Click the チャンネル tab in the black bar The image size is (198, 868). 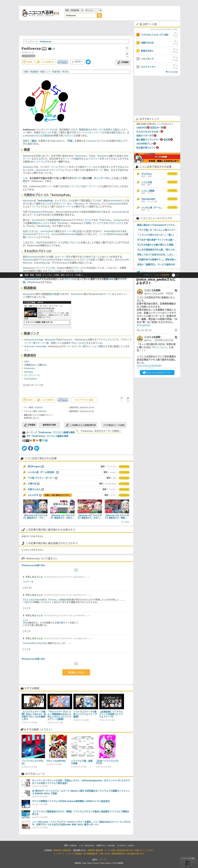tap(47, 275)
